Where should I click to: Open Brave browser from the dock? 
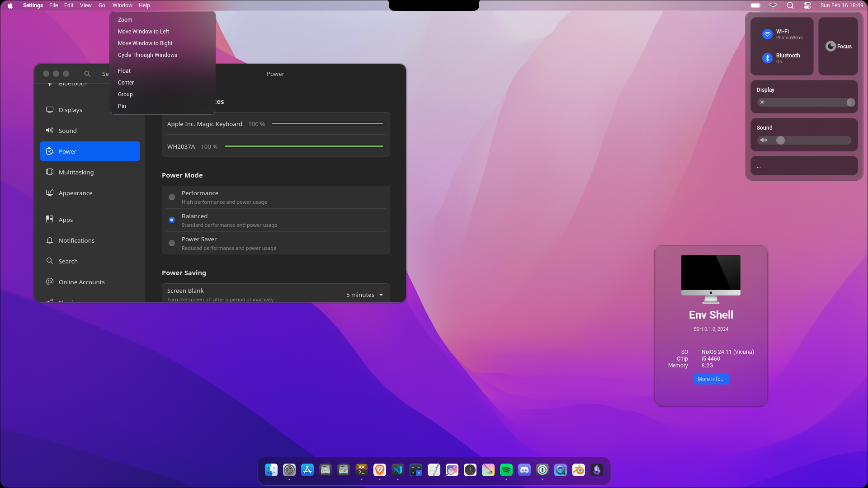point(380,470)
